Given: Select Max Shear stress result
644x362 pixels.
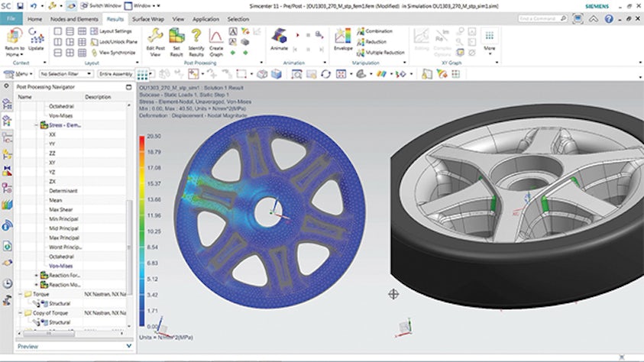Looking at the screenshot, I should point(61,210).
